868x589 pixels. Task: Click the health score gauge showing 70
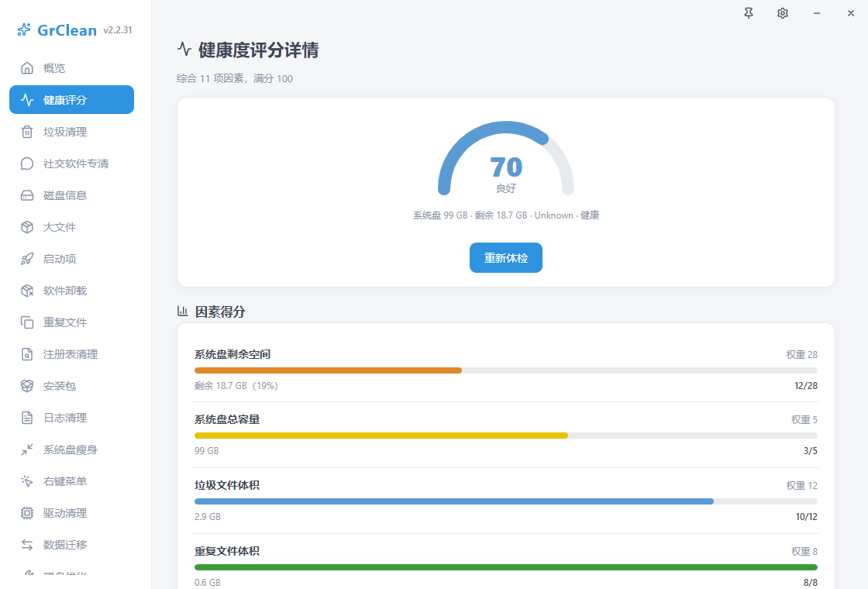[505, 158]
